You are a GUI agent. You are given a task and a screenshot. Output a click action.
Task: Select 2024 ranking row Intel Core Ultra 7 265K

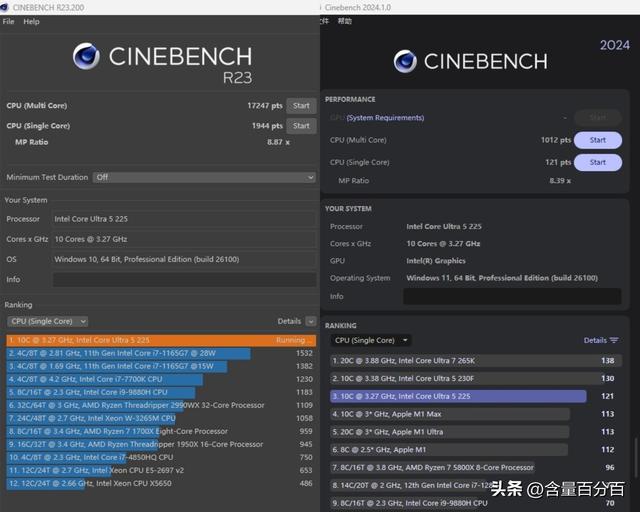[476, 361]
